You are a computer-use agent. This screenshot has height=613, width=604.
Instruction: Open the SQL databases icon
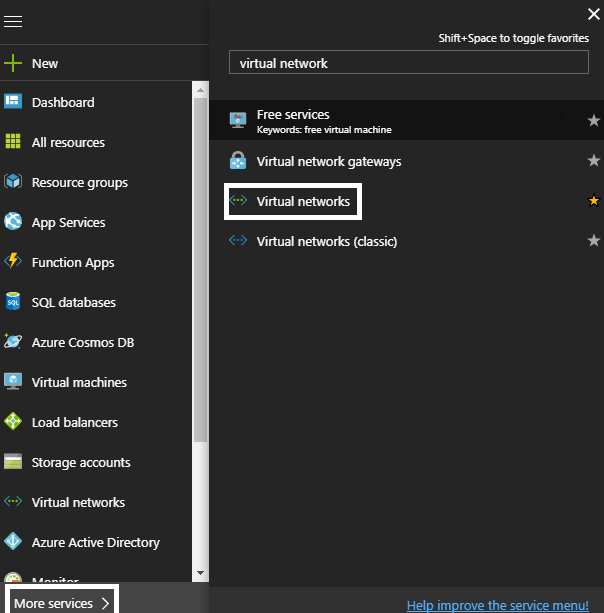click(13, 302)
